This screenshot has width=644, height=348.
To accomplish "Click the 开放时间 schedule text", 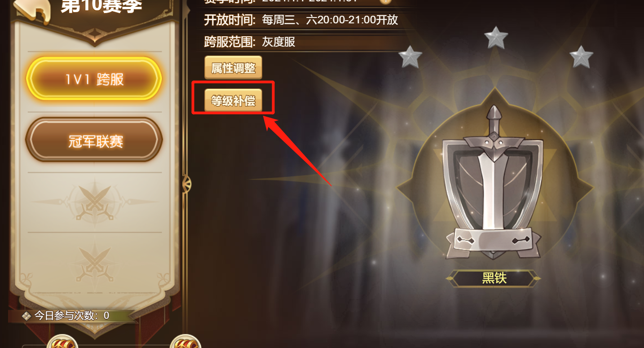I will (301, 20).
